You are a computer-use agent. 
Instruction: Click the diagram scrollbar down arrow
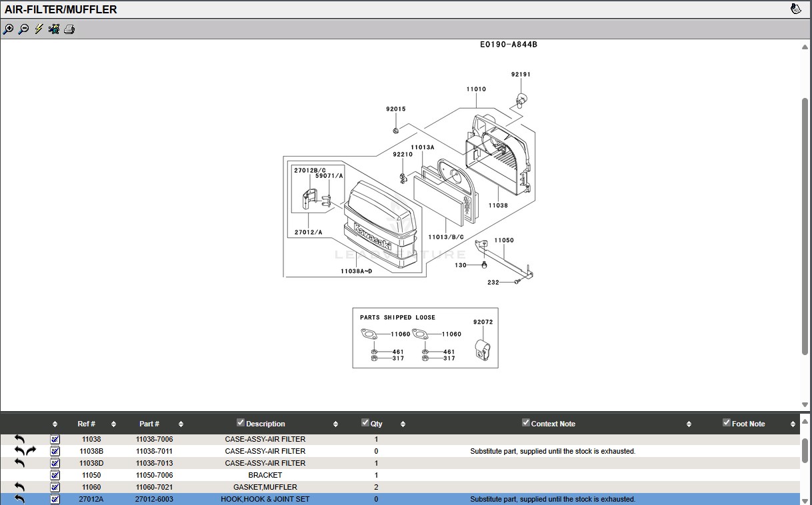click(x=805, y=404)
